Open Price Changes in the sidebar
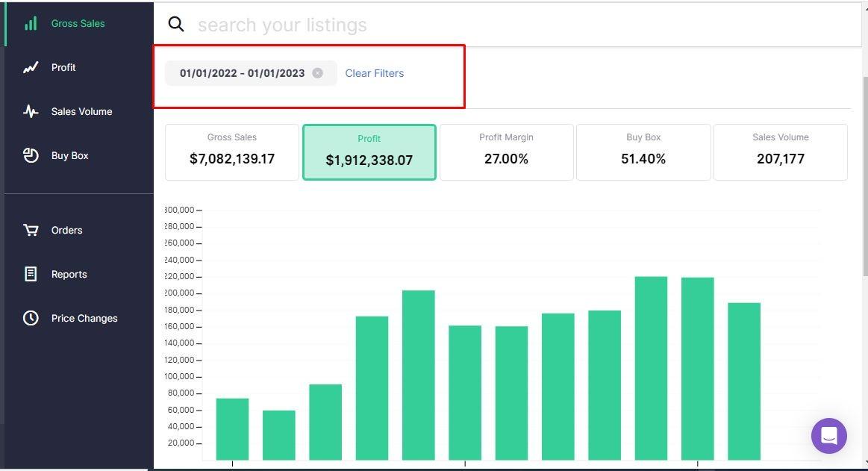 tap(84, 318)
